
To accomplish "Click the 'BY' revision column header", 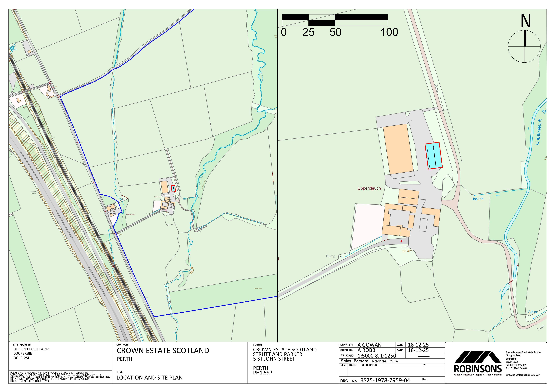I will coord(424,365).
